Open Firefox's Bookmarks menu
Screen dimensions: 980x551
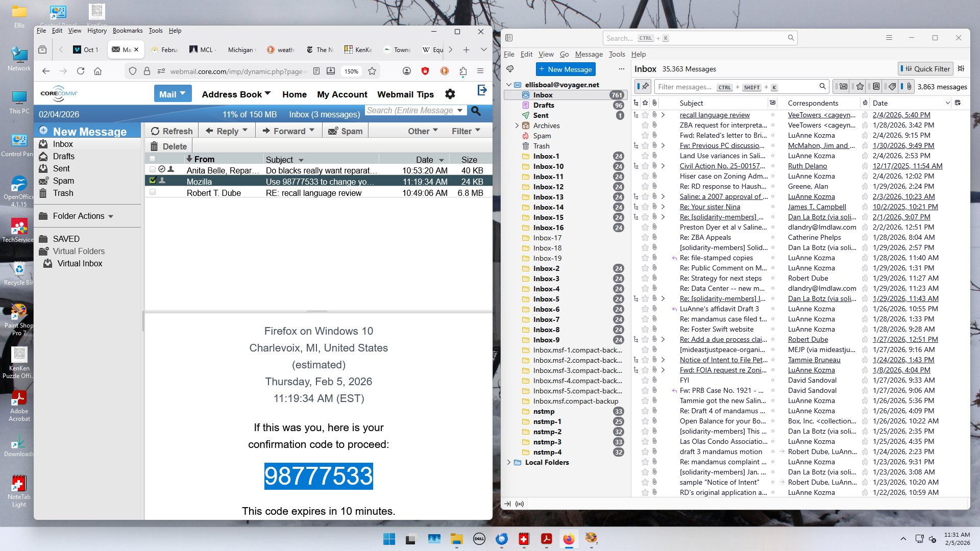pyautogui.click(x=127, y=31)
